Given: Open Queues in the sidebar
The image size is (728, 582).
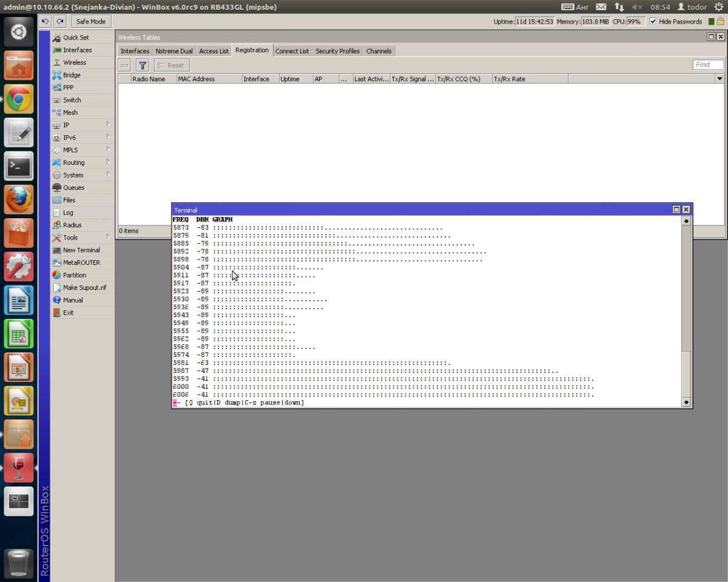Looking at the screenshot, I should tap(73, 188).
